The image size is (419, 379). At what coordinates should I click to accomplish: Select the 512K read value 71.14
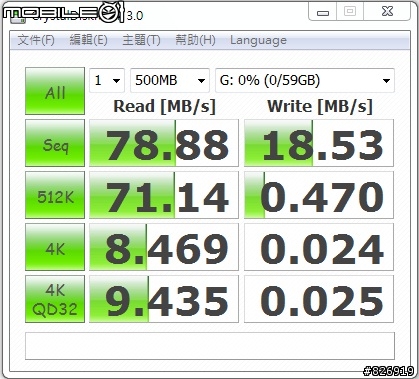(x=164, y=195)
